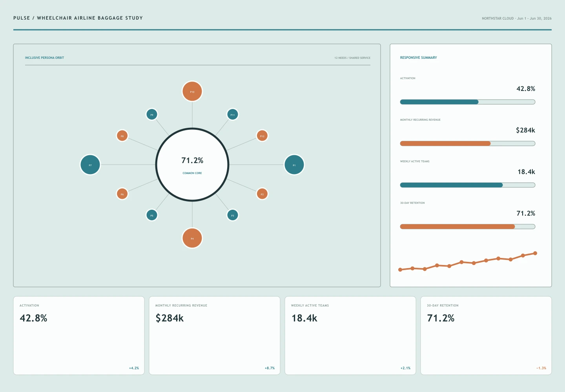
Task: Select the teal P9 persona node
Action: pyautogui.click(x=152, y=114)
